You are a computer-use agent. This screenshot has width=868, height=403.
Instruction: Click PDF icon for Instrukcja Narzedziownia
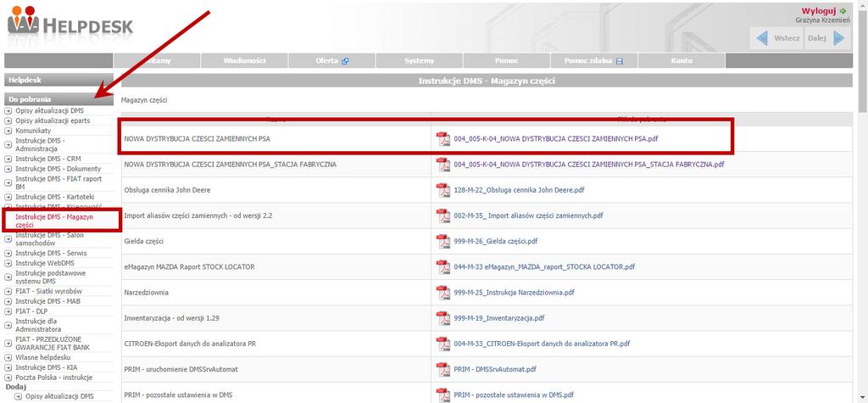(x=443, y=292)
